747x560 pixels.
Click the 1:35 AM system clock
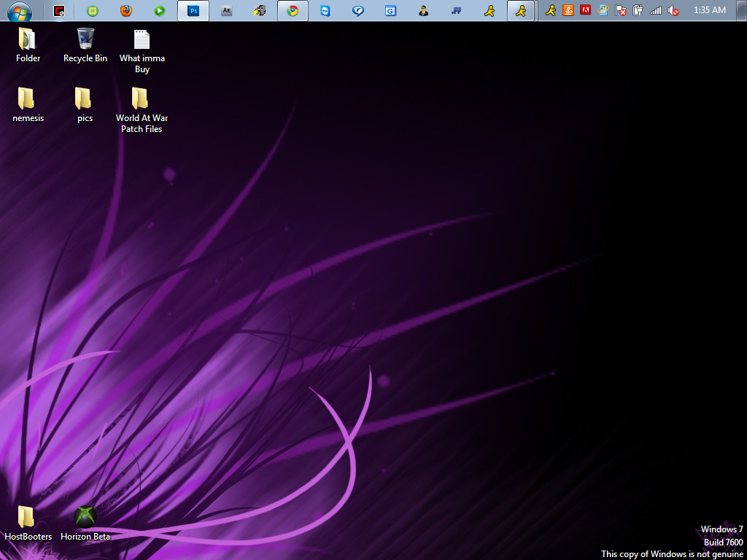(709, 10)
